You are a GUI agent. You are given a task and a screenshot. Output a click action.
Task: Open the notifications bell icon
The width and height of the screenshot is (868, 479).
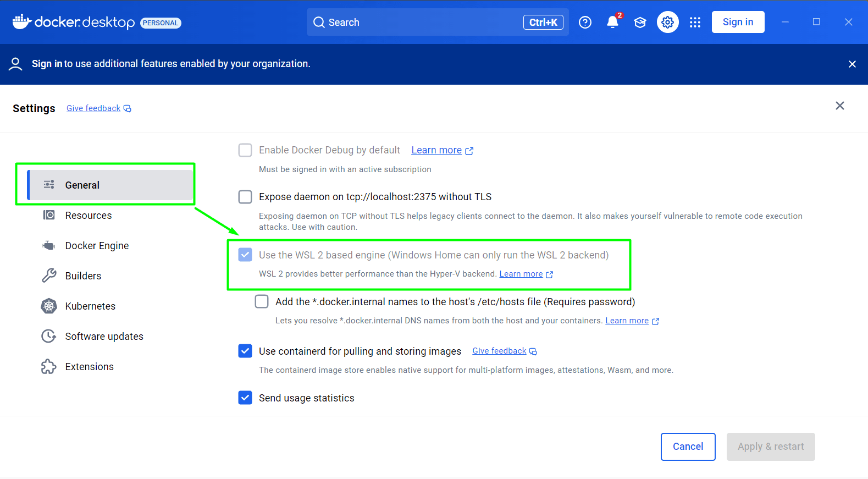point(612,22)
